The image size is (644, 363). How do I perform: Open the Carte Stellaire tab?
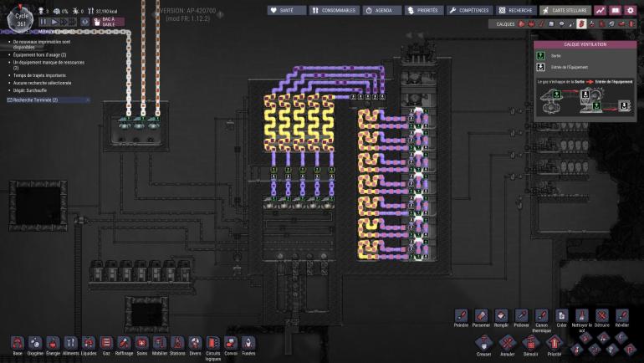coord(565,10)
